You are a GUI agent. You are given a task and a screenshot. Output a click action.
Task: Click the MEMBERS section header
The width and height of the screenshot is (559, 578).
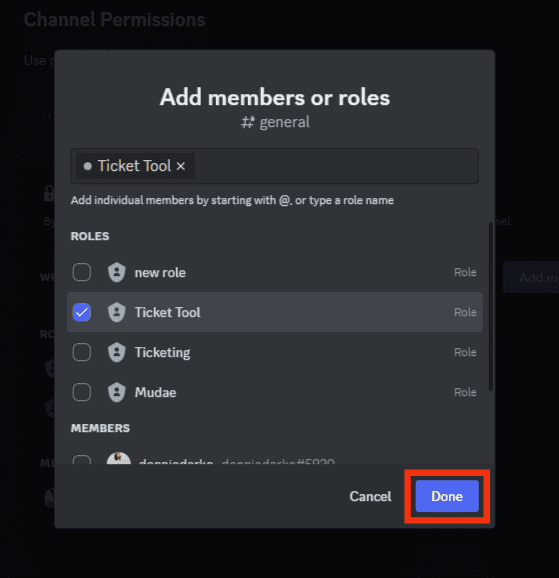click(100, 428)
